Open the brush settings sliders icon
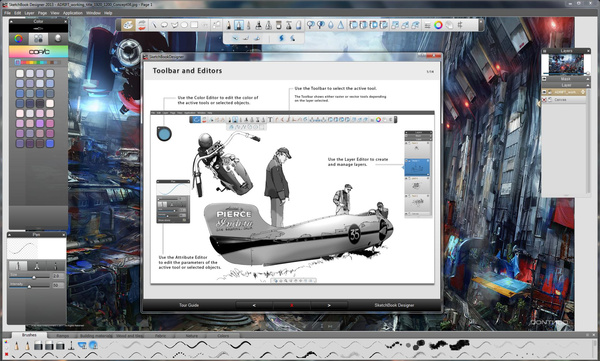Screen dimensions: 600x361 (428, 25)
